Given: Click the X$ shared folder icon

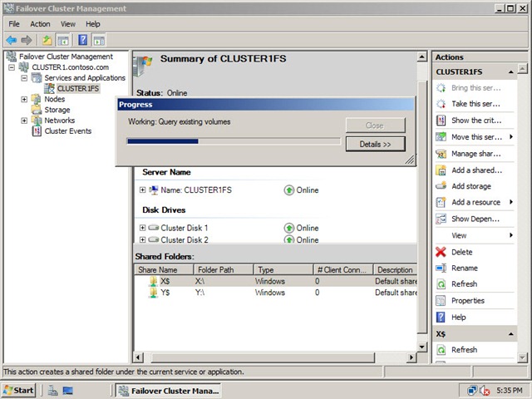Looking at the screenshot, I should click(153, 281).
